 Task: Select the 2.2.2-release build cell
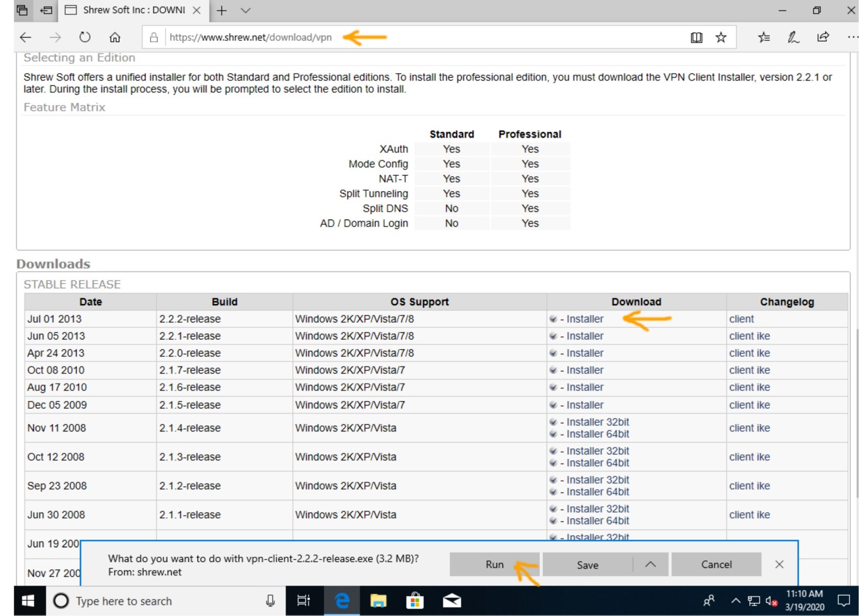(x=224, y=319)
